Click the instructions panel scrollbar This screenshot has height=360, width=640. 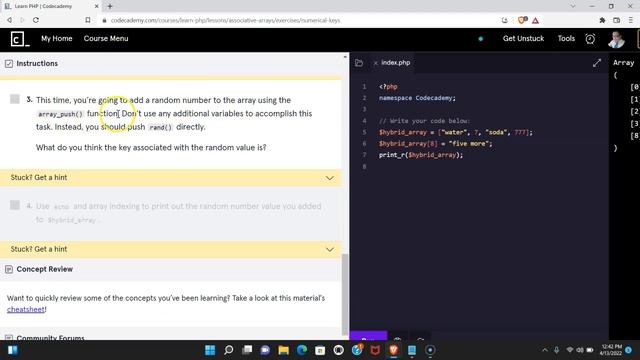coord(345,294)
